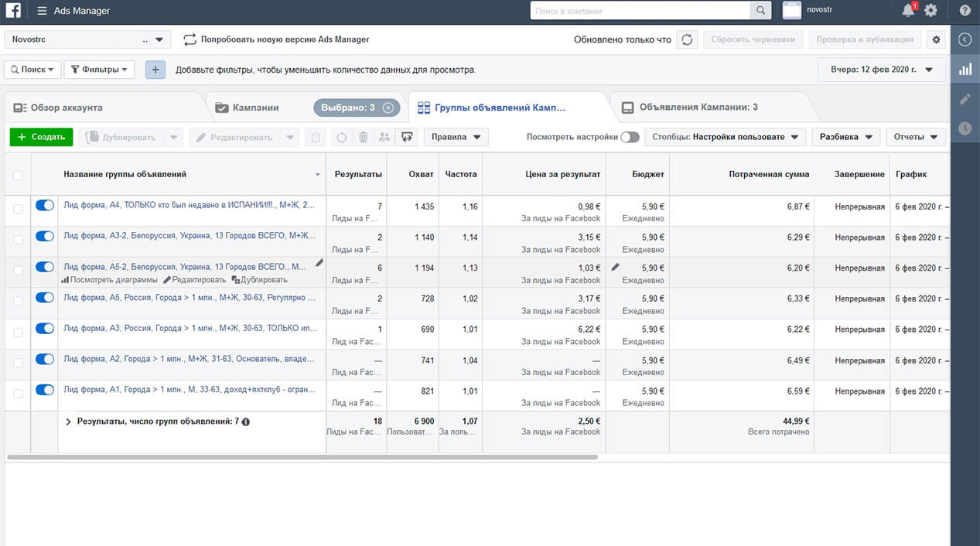The image size is (980, 546).
Task: Open the account settings gear icon
Action: tap(930, 11)
